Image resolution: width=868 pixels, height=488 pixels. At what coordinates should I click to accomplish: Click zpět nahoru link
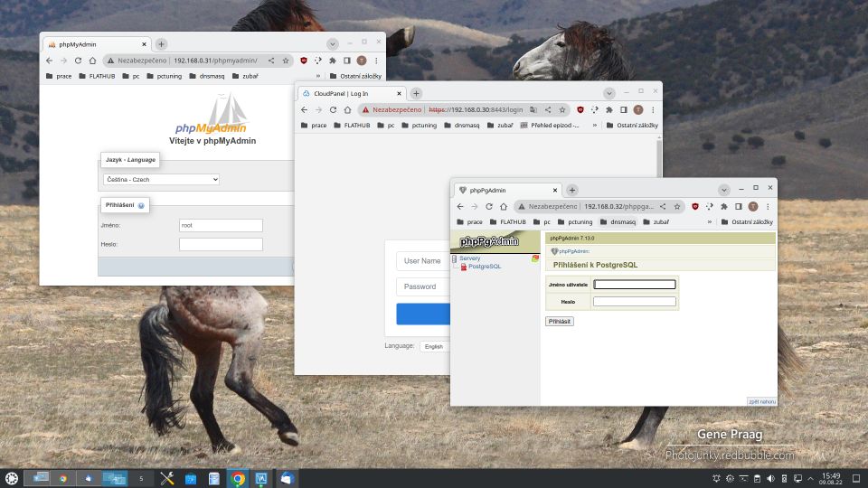761,401
